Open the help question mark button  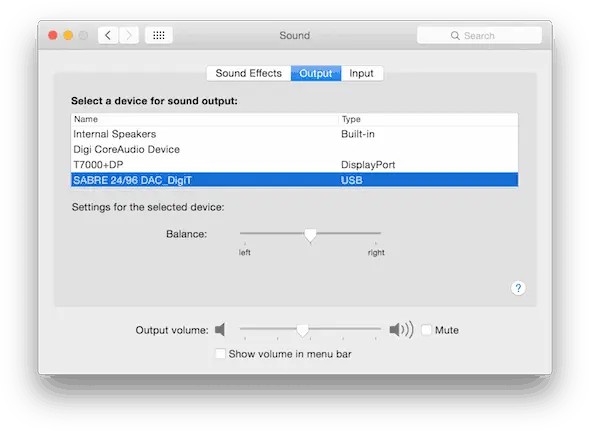[518, 288]
